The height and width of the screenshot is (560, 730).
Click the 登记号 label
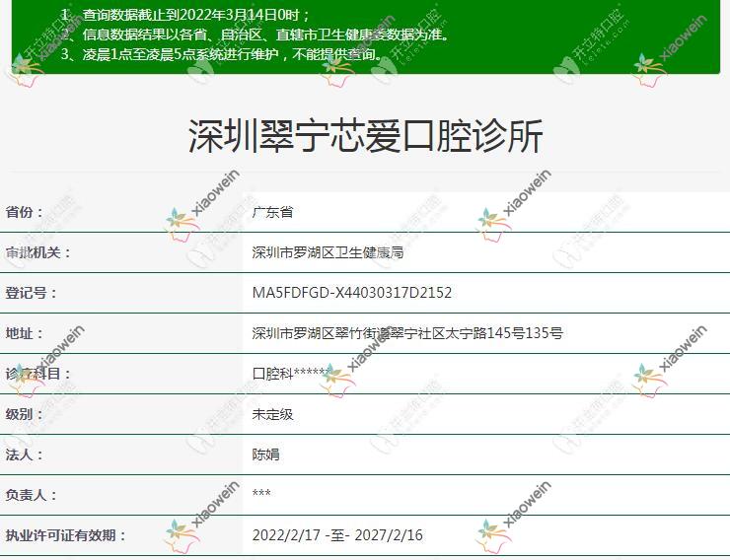[x=31, y=293]
